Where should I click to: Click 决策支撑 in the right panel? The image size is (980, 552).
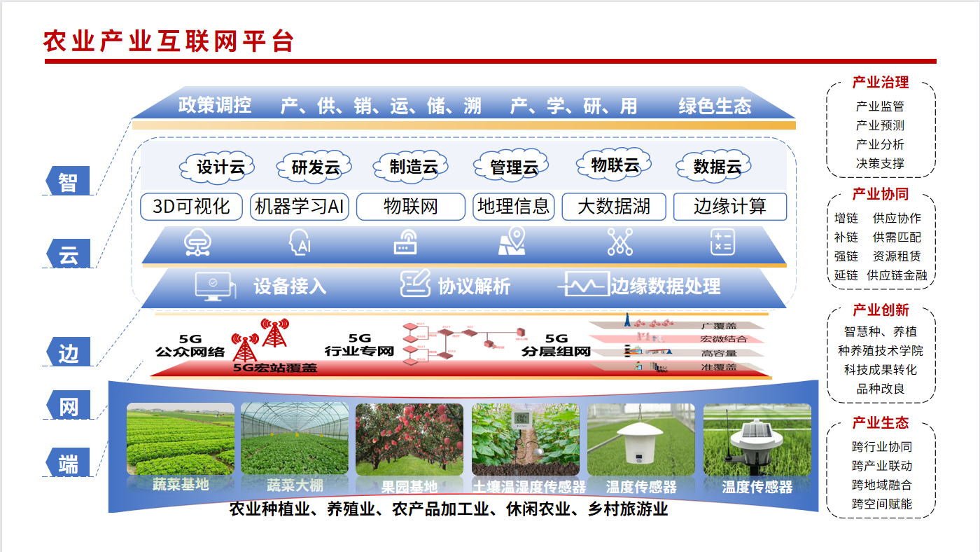[x=880, y=163]
